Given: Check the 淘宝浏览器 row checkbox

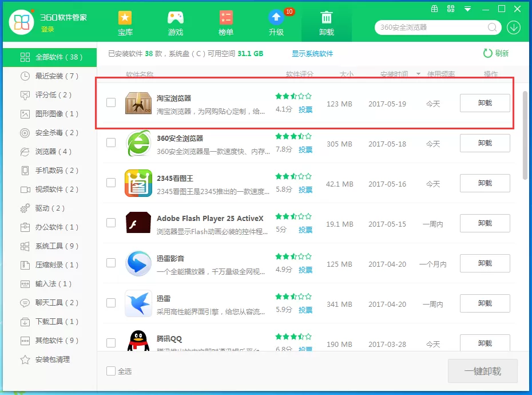Looking at the screenshot, I should coord(111,102).
